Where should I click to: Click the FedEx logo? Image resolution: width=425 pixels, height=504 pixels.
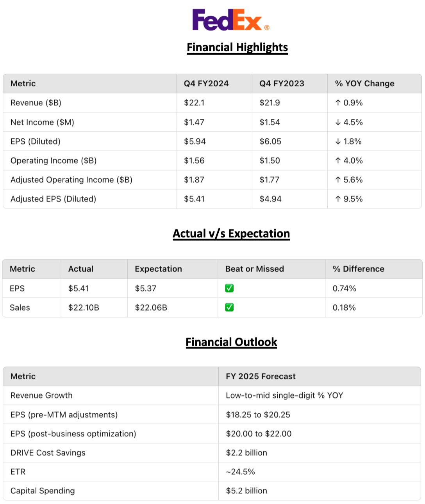tap(230, 20)
